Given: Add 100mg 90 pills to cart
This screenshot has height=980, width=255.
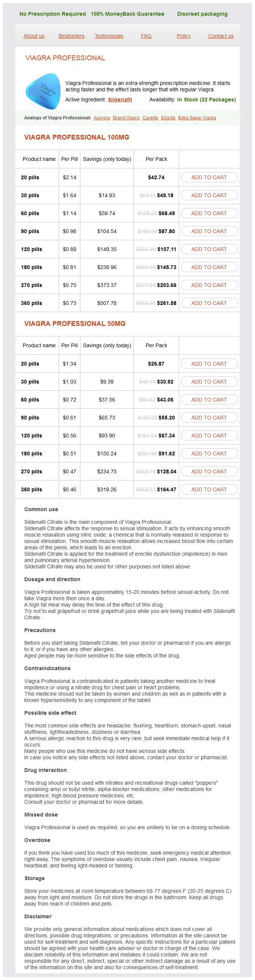Looking at the screenshot, I should [209, 231].
